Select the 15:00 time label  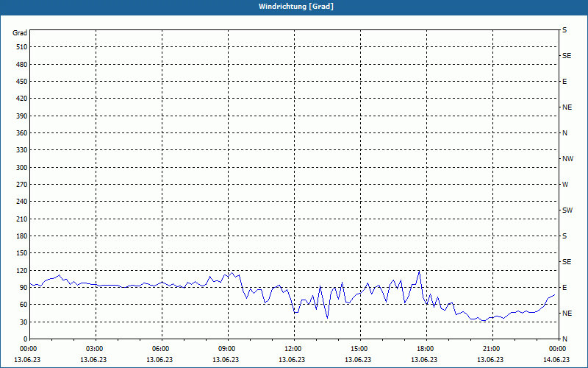[x=360, y=349]
